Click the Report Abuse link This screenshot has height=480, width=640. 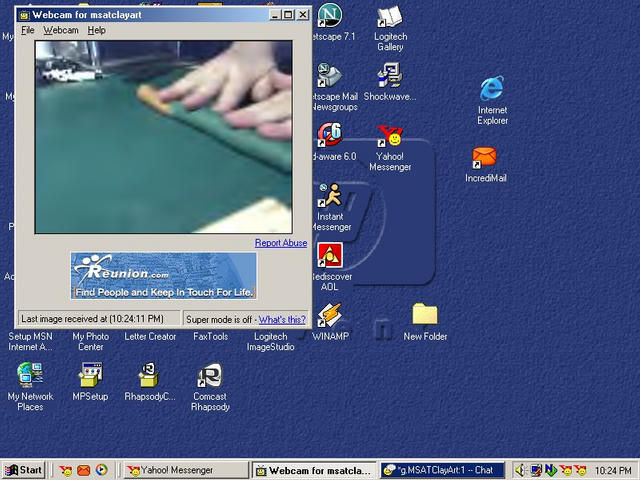pos(281,243)
